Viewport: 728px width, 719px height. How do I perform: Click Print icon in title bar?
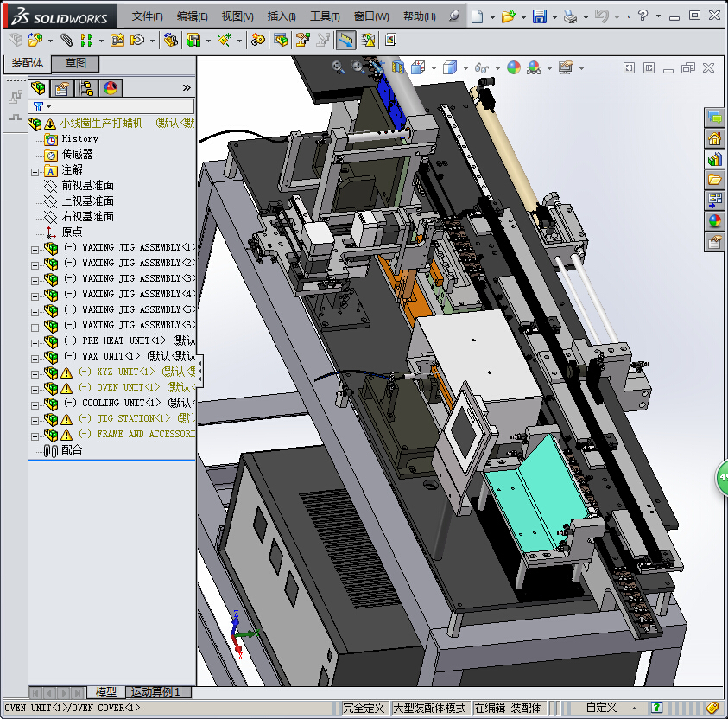point(570,16)
